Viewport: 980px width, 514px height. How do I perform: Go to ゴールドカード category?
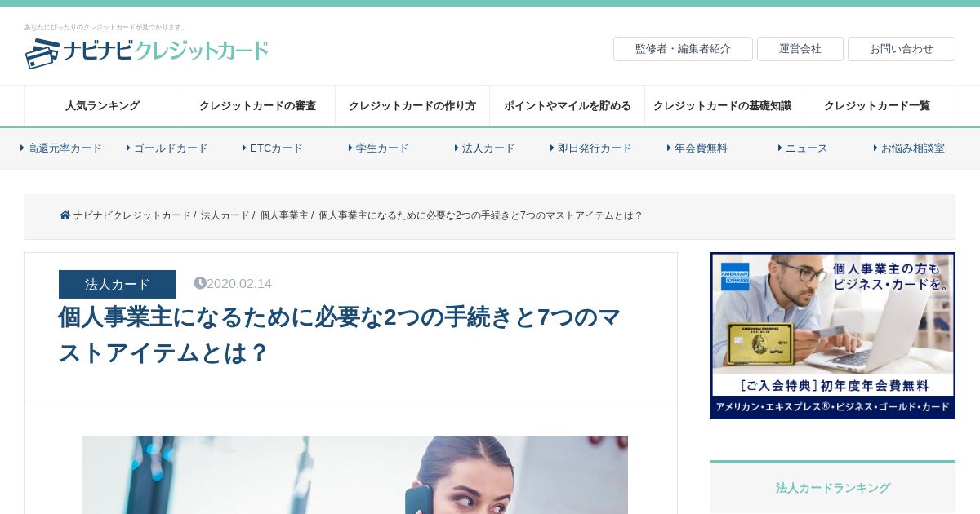pyautogui.click(x=167, y=148)
